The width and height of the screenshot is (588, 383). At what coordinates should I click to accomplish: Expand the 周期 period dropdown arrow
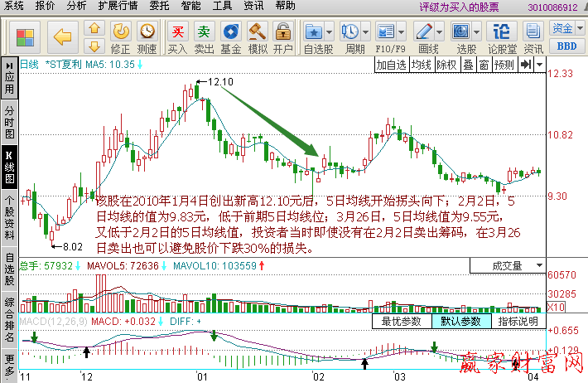(x=366, y=32)
